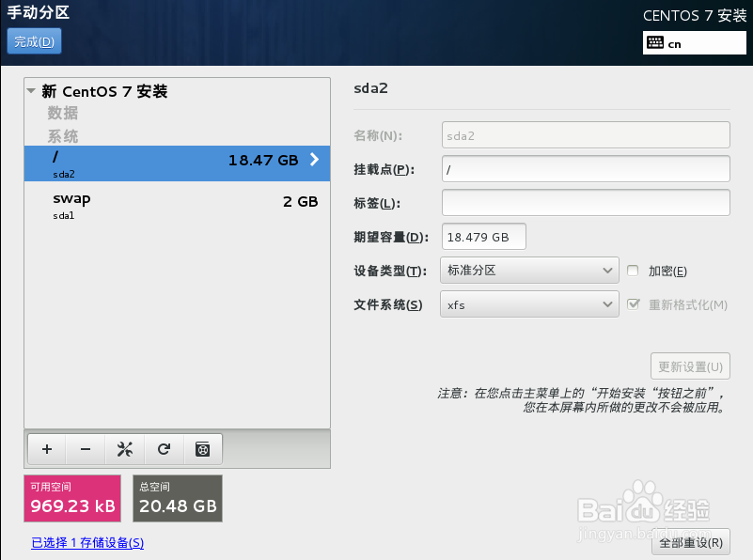Open the 设备类型 dropdown showing 标准分区

529,271
